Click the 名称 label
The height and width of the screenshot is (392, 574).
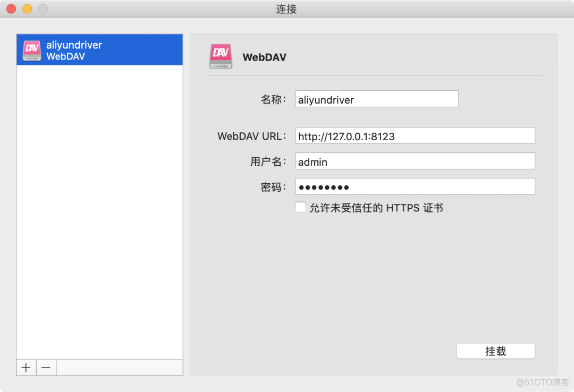273,99
